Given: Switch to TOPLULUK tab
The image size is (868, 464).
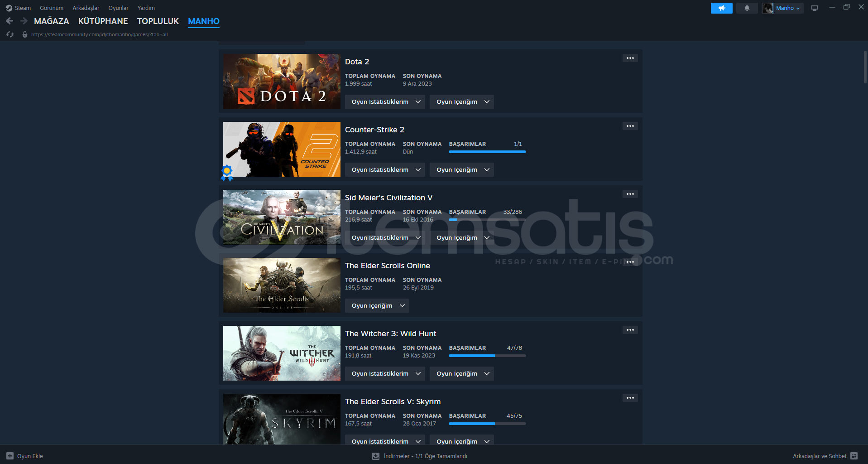Looking at the screenshot, I should coord(158,21).
